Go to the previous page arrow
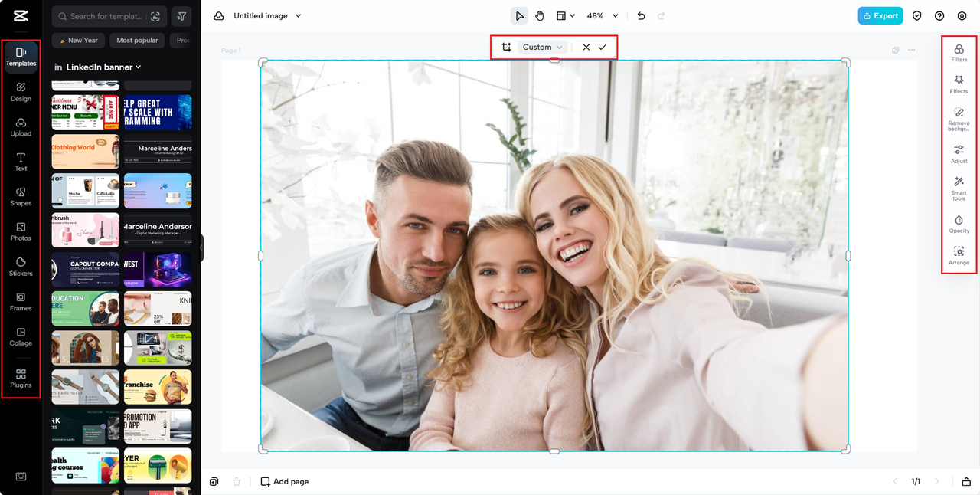980x495 pixels. [x=895, y=481]
